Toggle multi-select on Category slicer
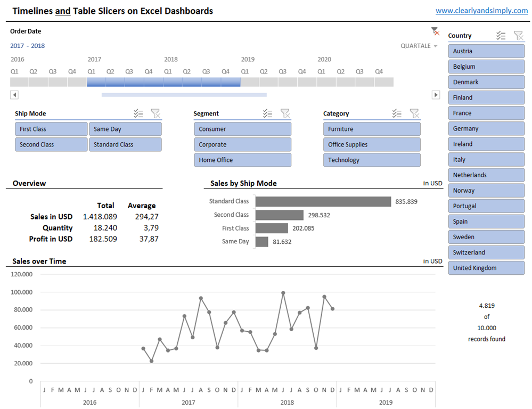This screenshot has width=532, height=409. 397,113
